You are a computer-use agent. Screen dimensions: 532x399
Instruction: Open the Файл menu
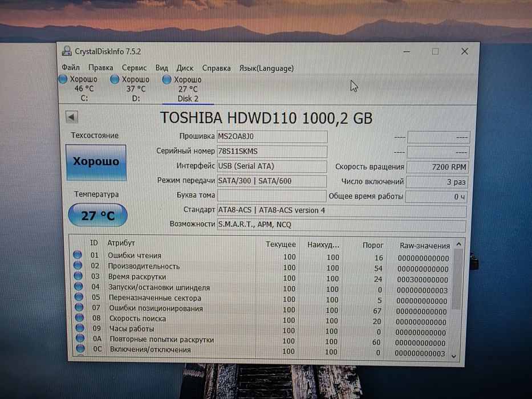pyautogui.click(x=71, y=67)
